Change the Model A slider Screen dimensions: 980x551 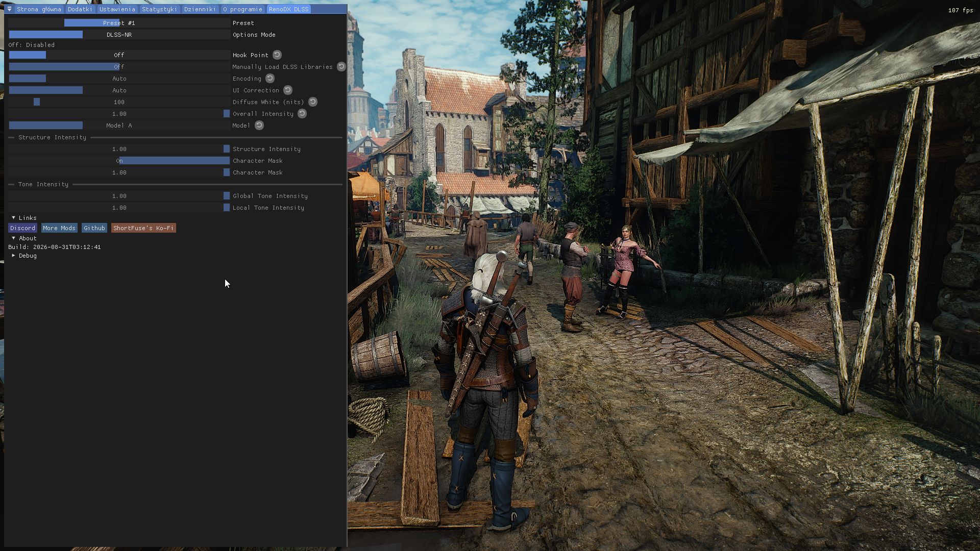pos(119,126)
